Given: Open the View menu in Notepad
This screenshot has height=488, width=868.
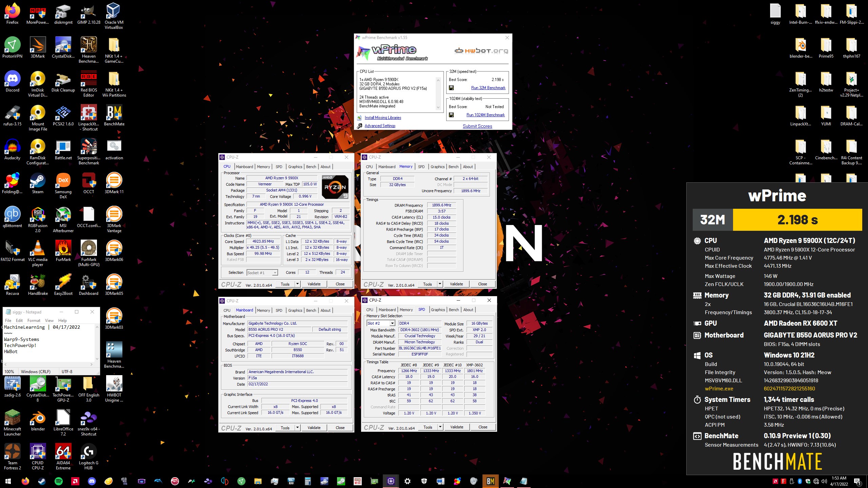Looking at the screenshot, I should click(49, 321).
